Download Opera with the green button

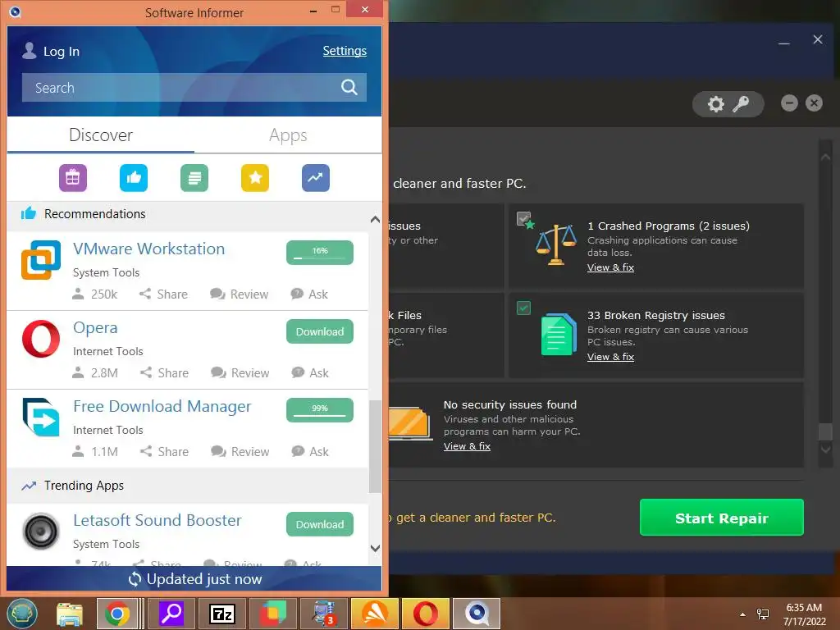(x=320, y=331)
